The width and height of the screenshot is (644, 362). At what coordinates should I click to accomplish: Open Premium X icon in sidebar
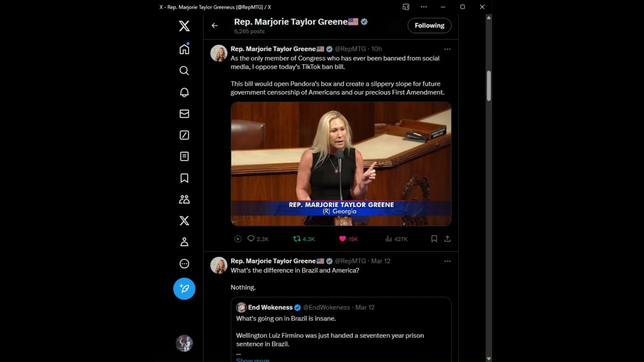184,221
